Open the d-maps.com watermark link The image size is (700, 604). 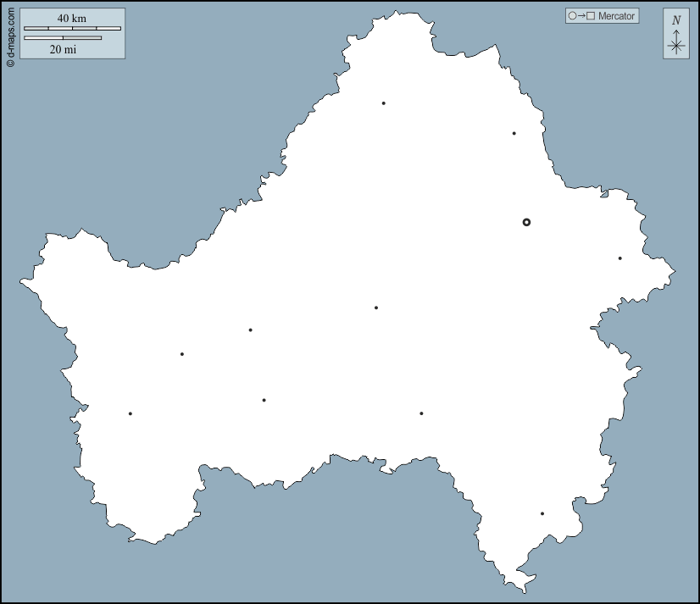click(10, 34)
